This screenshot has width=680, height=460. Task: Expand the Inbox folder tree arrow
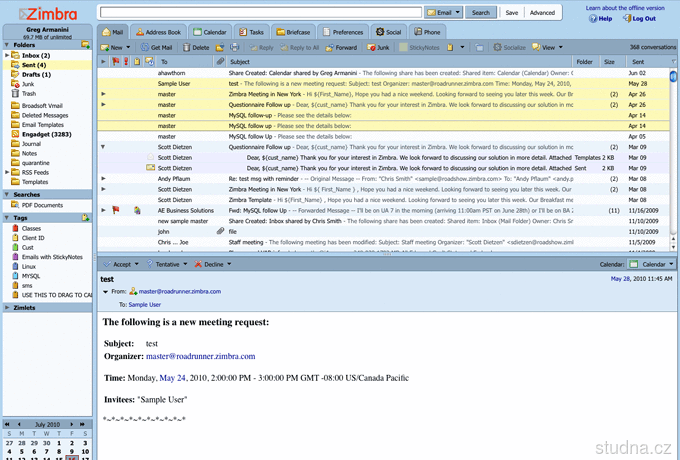click(6, 55)
